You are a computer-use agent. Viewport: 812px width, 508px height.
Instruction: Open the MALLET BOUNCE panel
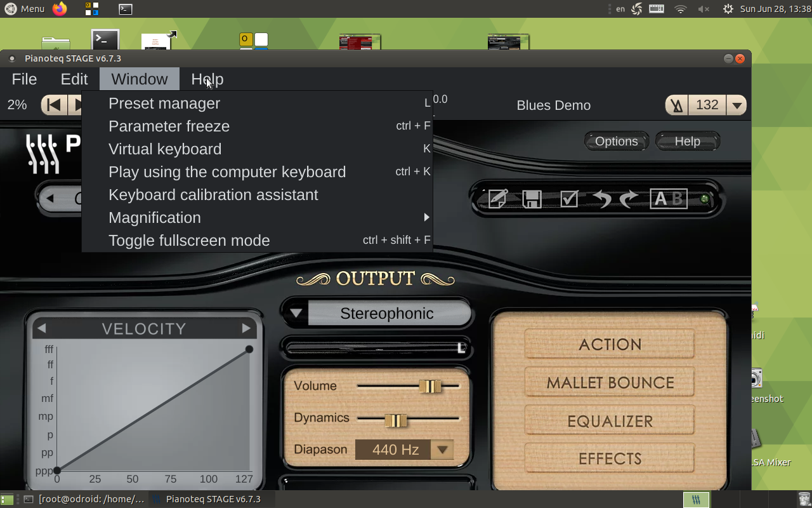(x=610, y=382)
